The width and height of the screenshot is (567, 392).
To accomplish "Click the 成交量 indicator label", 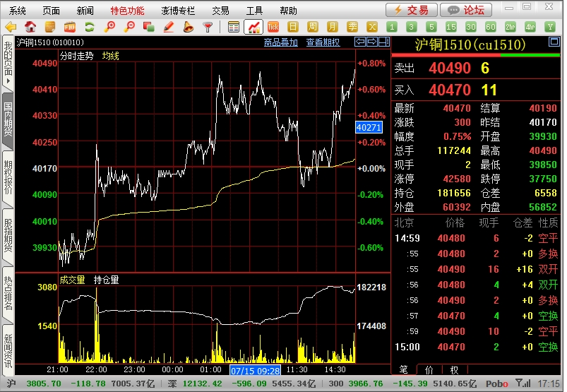I will pos(72,280).
